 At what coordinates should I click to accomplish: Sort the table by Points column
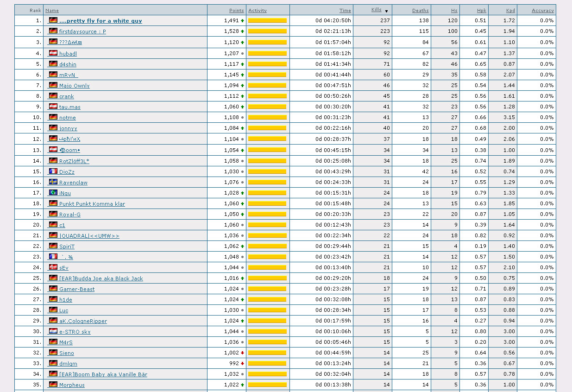coord(236,10)
